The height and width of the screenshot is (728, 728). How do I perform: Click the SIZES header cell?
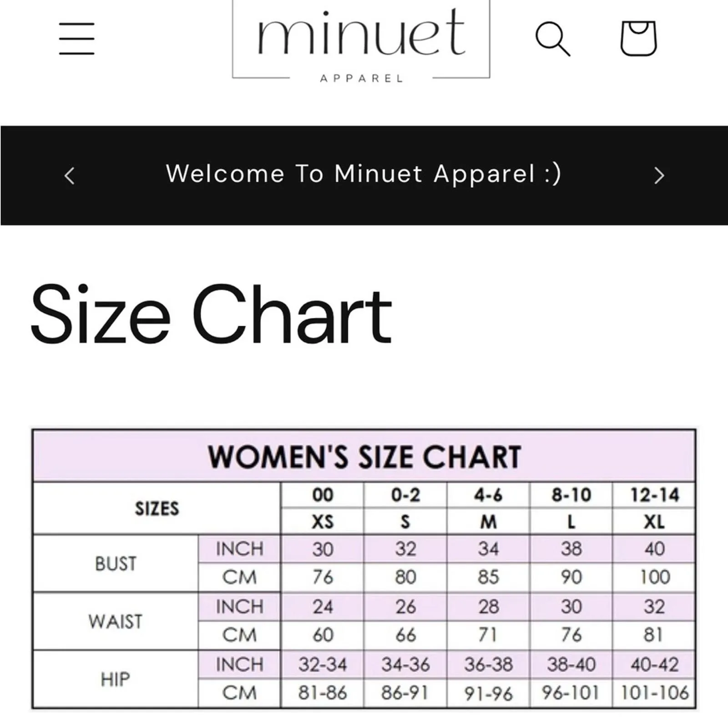pos(157,508)
